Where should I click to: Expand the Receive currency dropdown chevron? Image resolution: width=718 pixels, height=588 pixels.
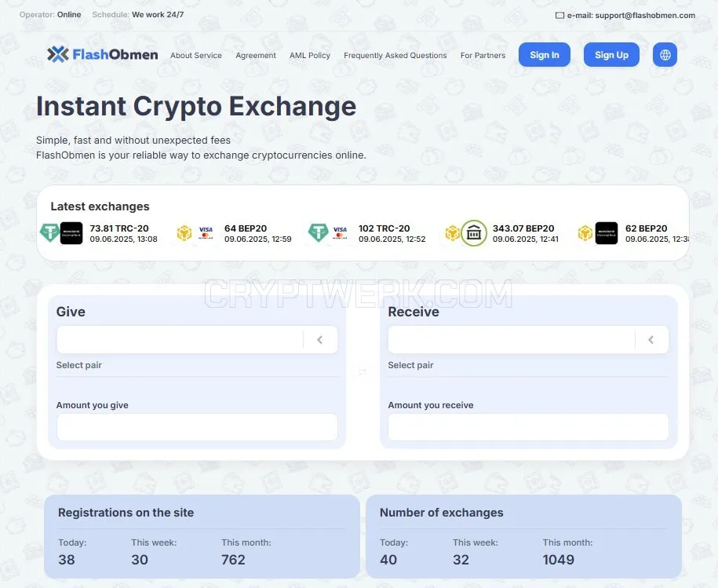click(x=651, y=340)
